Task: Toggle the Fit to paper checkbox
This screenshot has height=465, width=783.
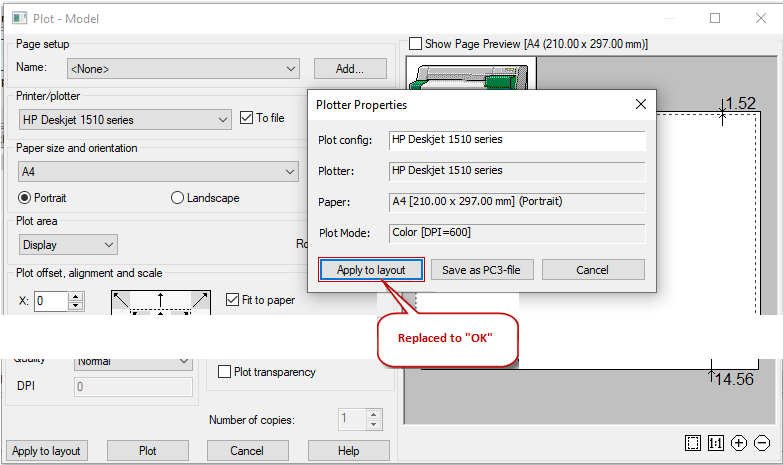Action: [x=233, y=299]
